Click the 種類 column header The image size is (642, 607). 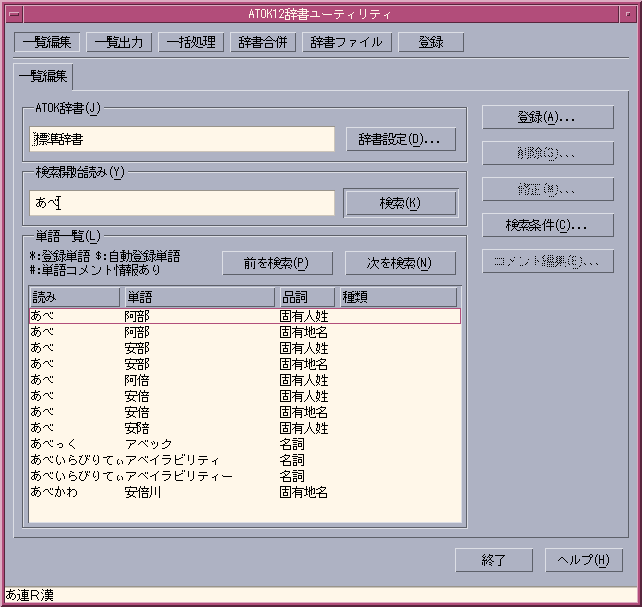[398, 297]
